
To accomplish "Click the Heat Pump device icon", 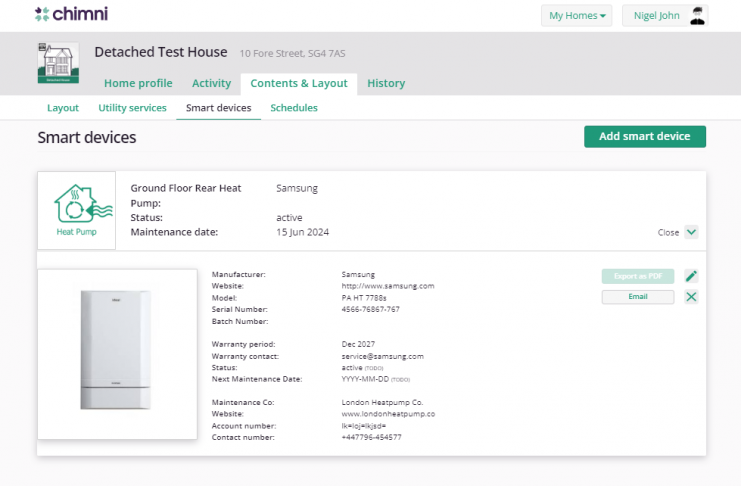I will pos(78,209).
